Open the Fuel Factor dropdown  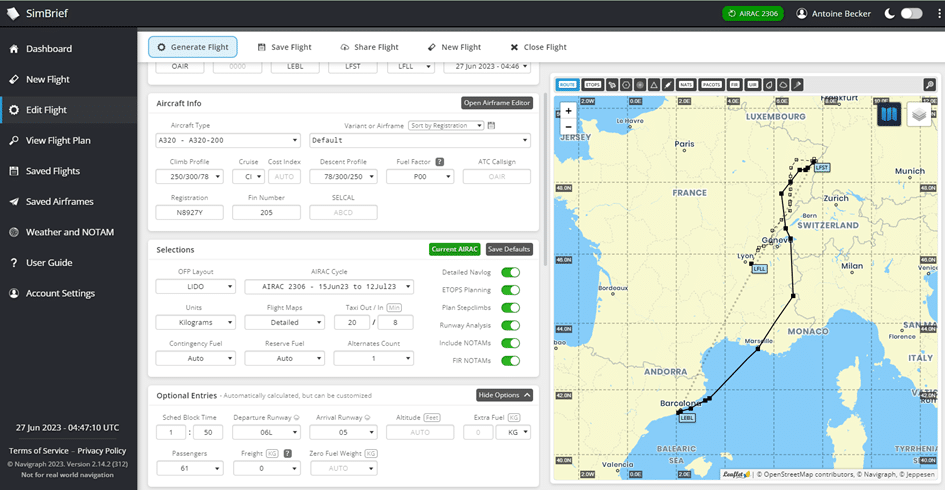click(x=420, y=177)
